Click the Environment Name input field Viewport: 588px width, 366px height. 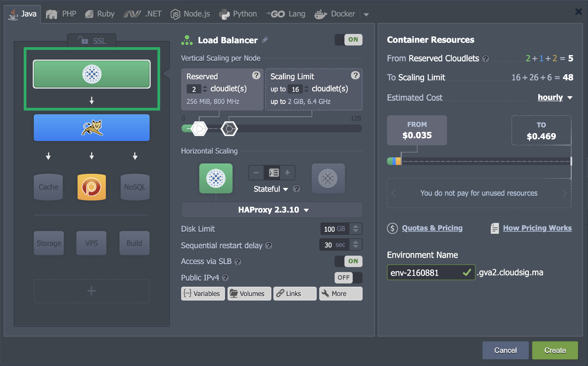(431, 273)
